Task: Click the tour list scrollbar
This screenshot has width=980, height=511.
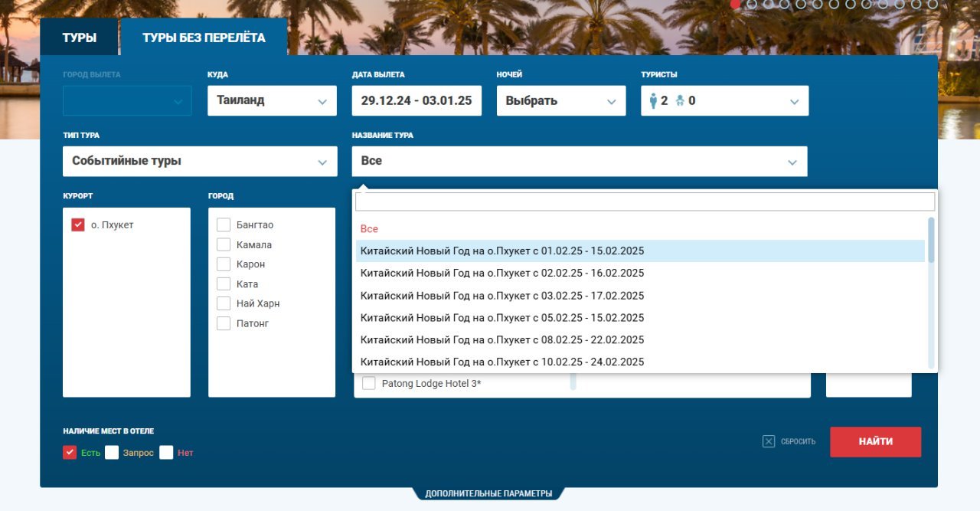Action: click(x=931, y=240)
